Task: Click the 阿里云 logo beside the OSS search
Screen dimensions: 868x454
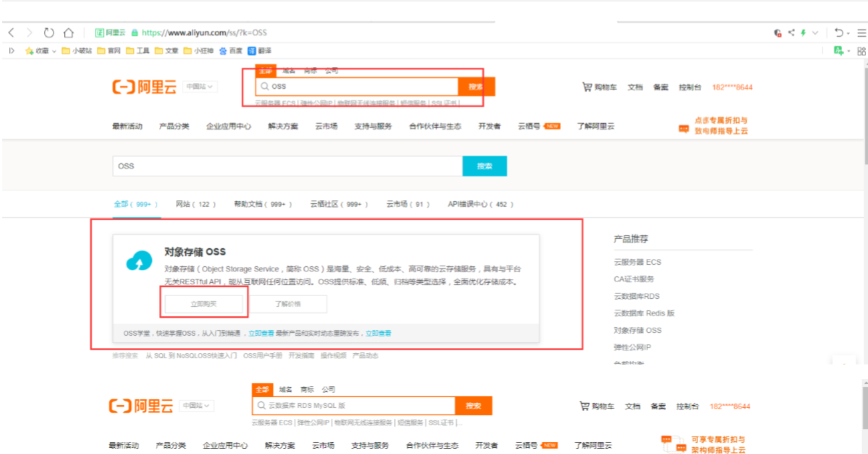Action: (x=144, y=87)
